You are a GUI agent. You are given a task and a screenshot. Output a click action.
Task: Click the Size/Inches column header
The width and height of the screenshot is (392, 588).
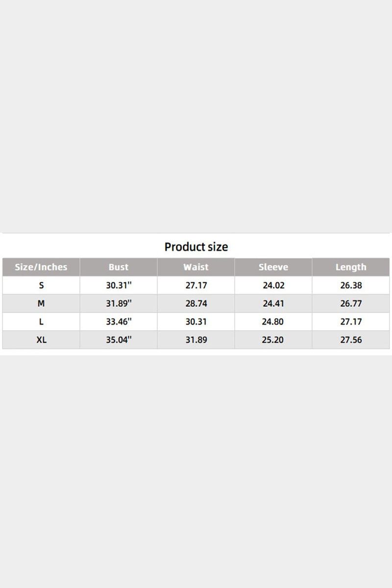coord(41,267)
